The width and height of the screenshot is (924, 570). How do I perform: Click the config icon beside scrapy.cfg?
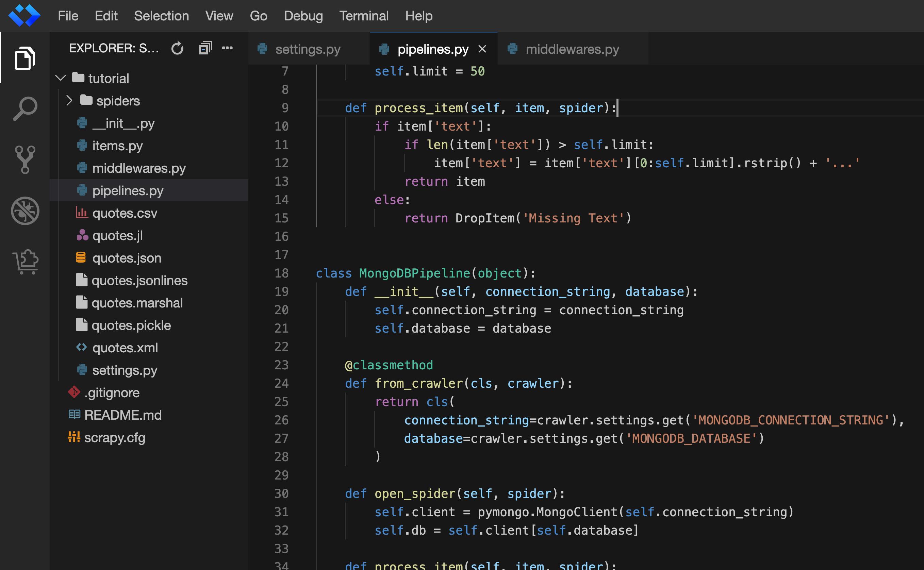(74, 437)
